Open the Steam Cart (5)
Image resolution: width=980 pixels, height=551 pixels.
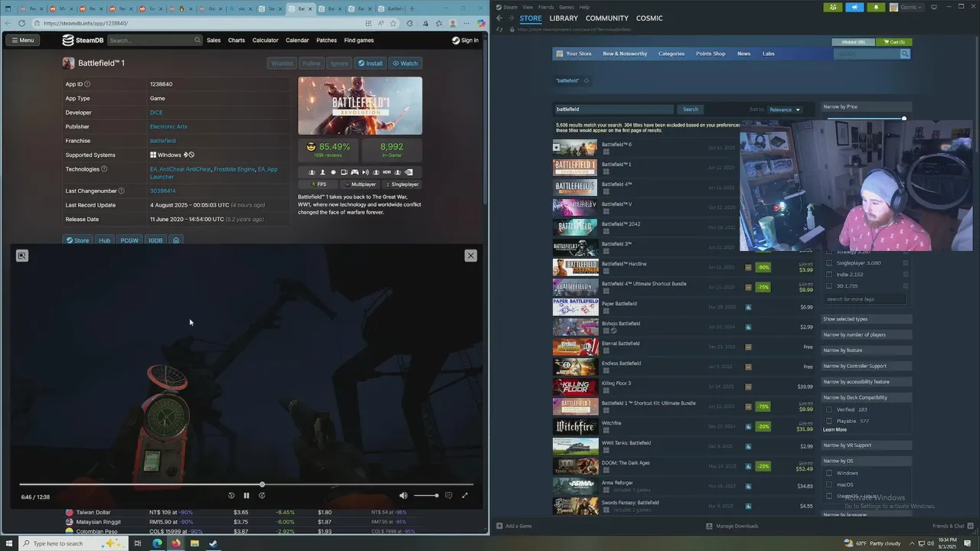pyautogui.click(x=893, y=42)
